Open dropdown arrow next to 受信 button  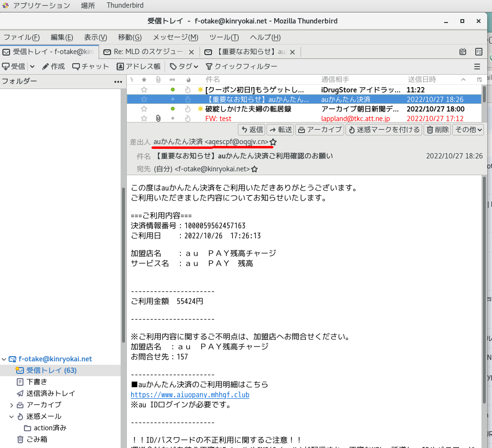[32, 67]
